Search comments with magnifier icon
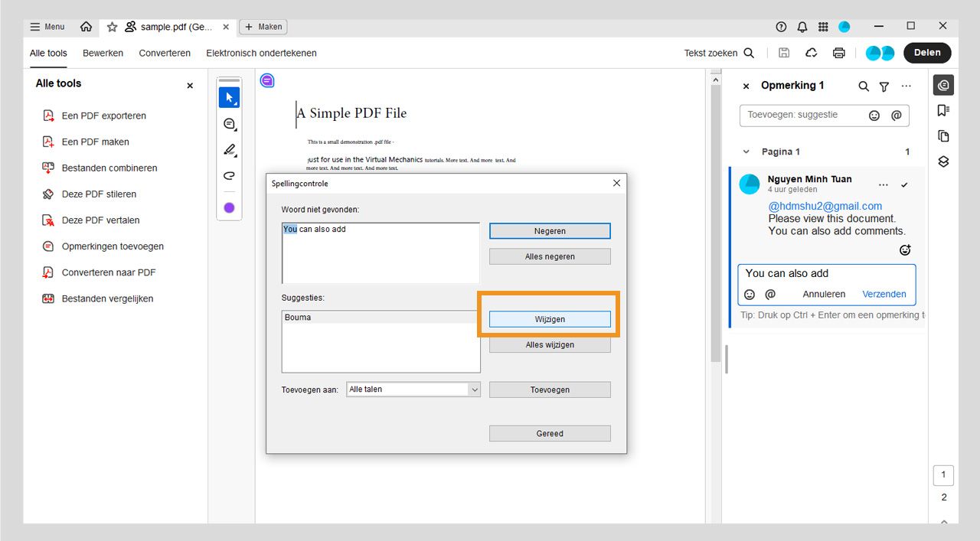 point(864,86)
